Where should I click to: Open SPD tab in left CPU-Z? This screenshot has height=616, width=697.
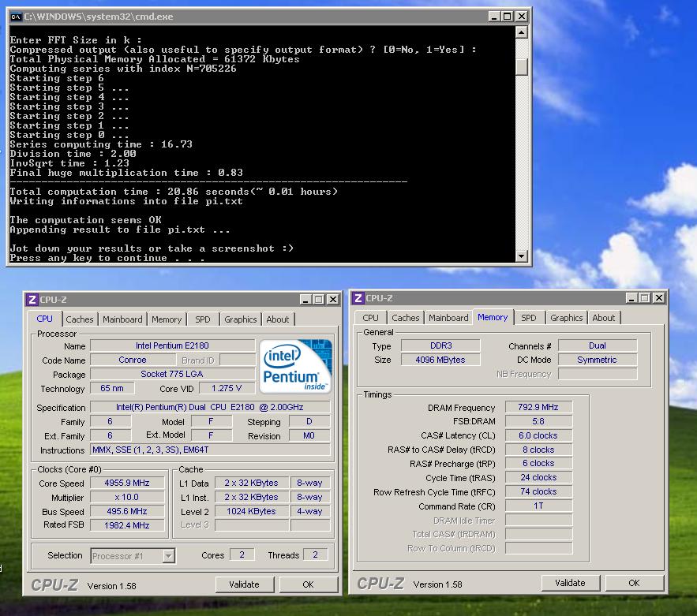click(x=203, y=319)
